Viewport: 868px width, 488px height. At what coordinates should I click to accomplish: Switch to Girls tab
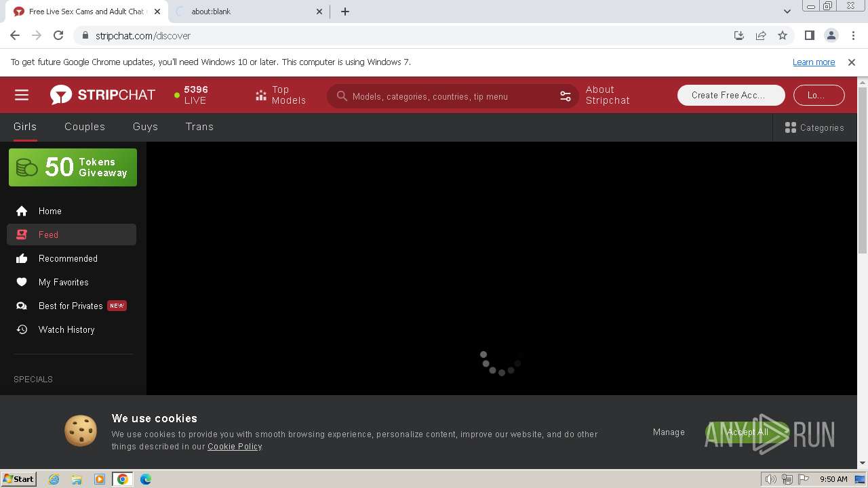pos(25,127)
